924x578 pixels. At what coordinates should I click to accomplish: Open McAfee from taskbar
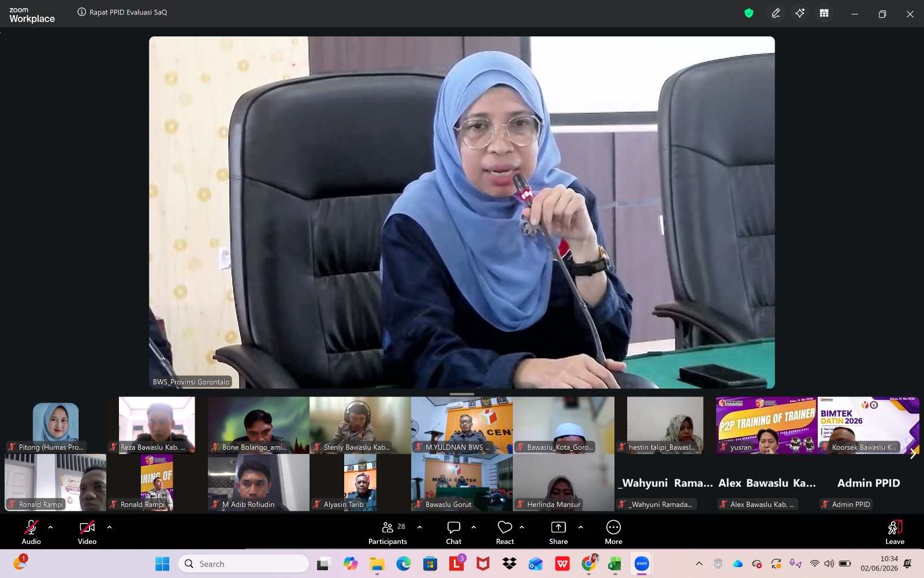tap(483, 564)
